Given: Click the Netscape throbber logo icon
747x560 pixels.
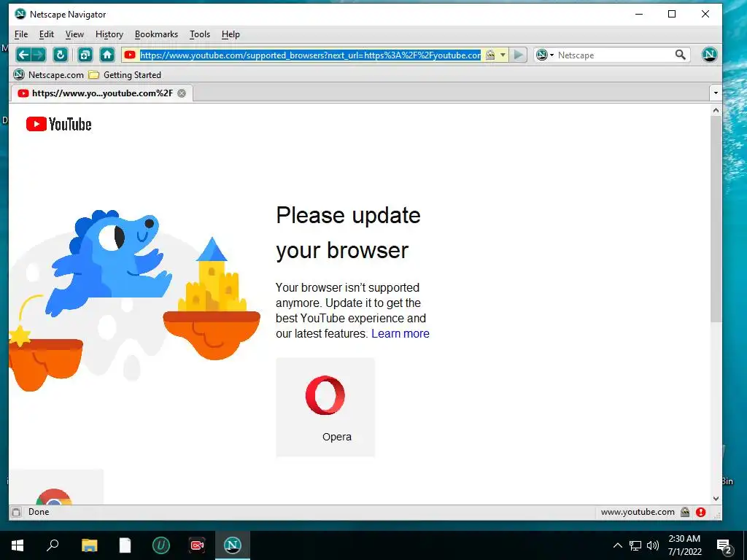Looking at the screenshot, I should pyautogui.click(x=709, y=55).
